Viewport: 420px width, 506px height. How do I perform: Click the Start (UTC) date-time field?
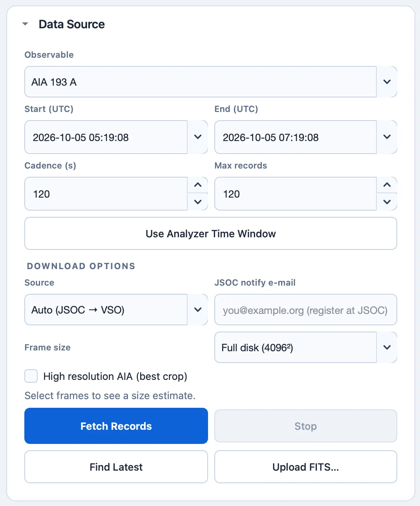(x=106, y=137)
